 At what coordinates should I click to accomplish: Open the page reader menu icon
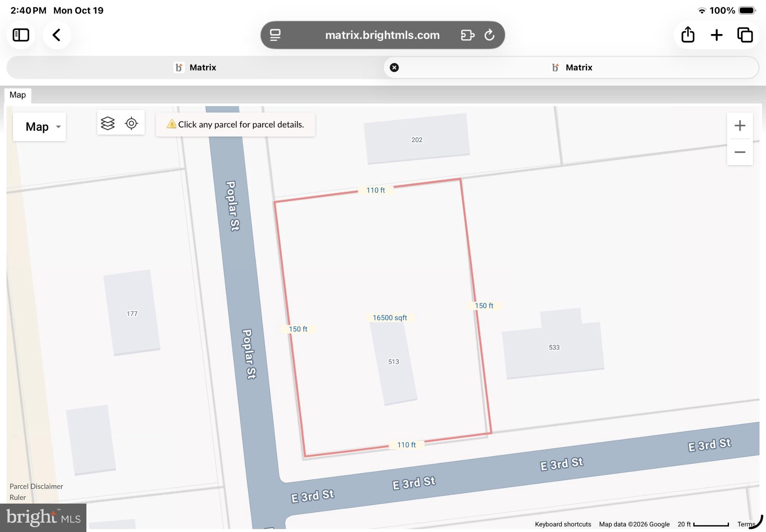click(x=275, y=35)
